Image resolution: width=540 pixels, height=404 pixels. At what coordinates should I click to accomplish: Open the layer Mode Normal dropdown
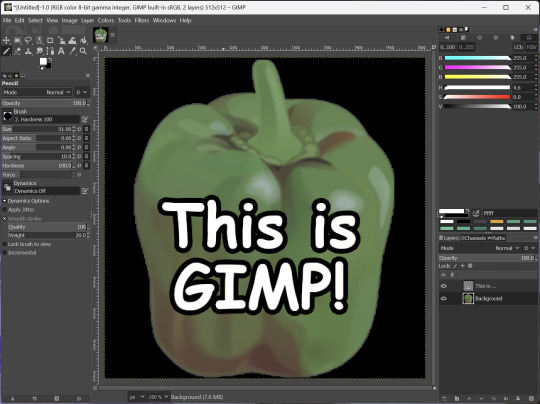click(x=480, y=248)
